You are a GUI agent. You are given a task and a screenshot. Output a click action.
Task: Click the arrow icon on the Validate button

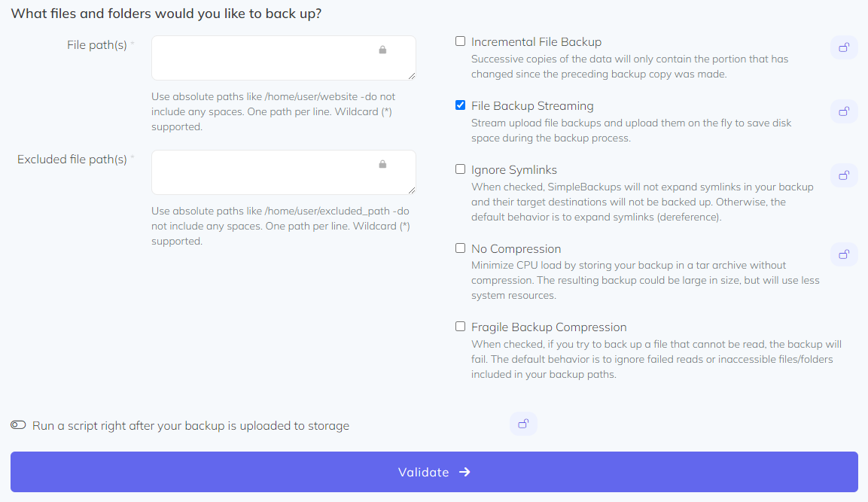point(464,472)
